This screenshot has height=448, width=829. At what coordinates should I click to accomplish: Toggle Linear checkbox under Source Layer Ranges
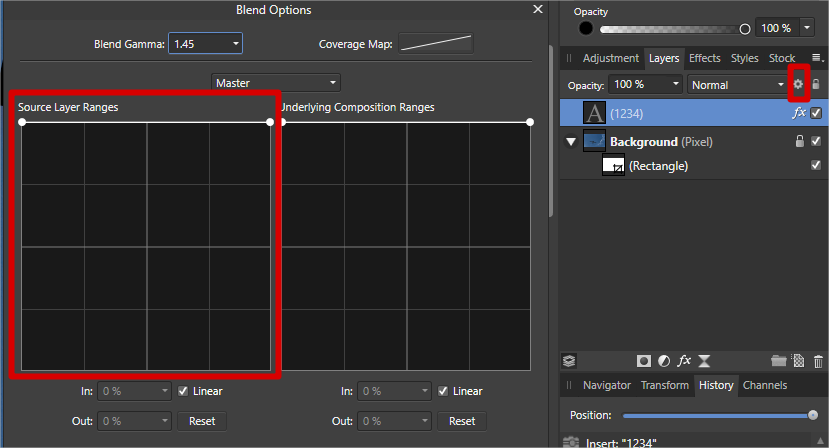[183, 391]
